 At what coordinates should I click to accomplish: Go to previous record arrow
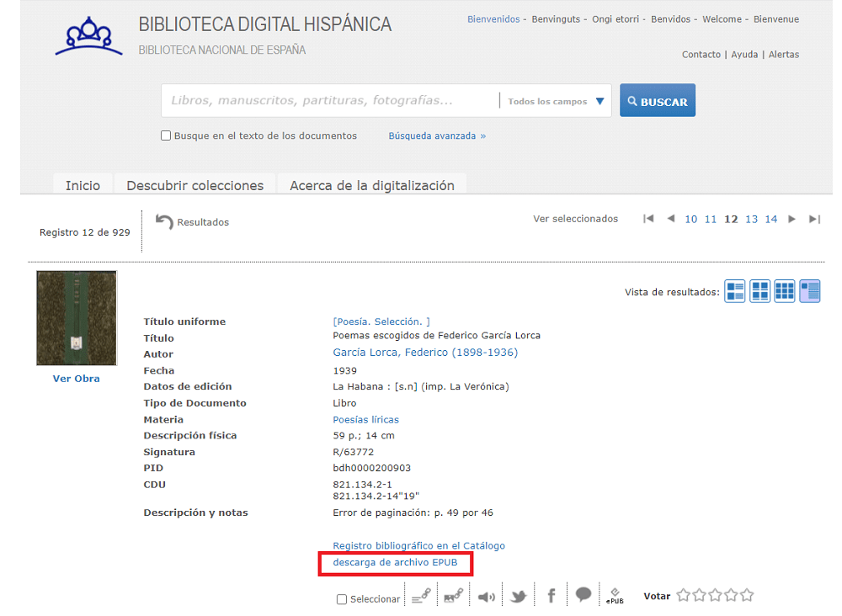[x=671, y=219]
